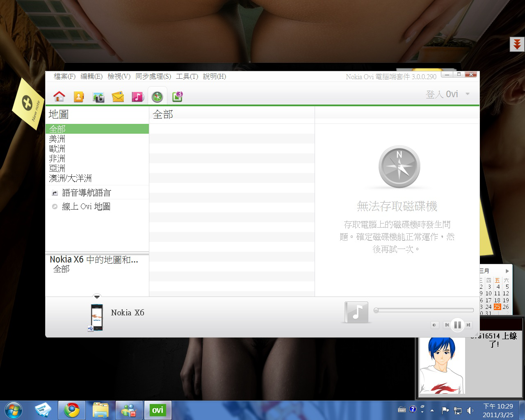This screenshot has height=420, width=525.
Task: Go to the Ovi Suite home view
Action: (59, 96)
